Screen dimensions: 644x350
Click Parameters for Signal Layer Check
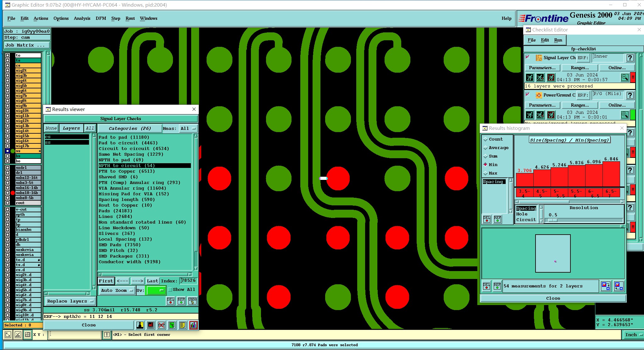[542, 68]
